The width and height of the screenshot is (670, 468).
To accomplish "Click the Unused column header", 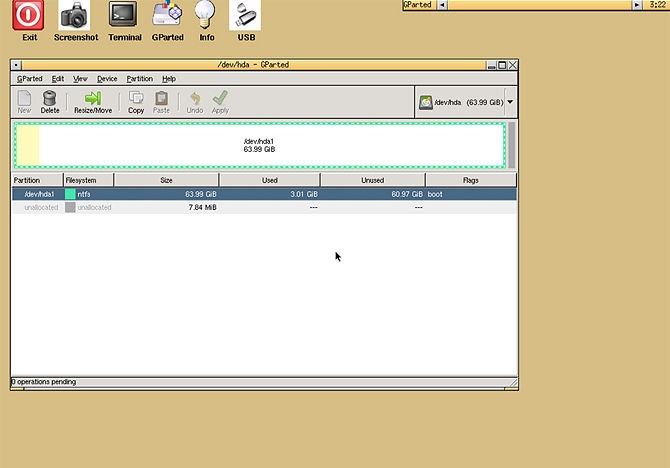I will pos(373,180).
